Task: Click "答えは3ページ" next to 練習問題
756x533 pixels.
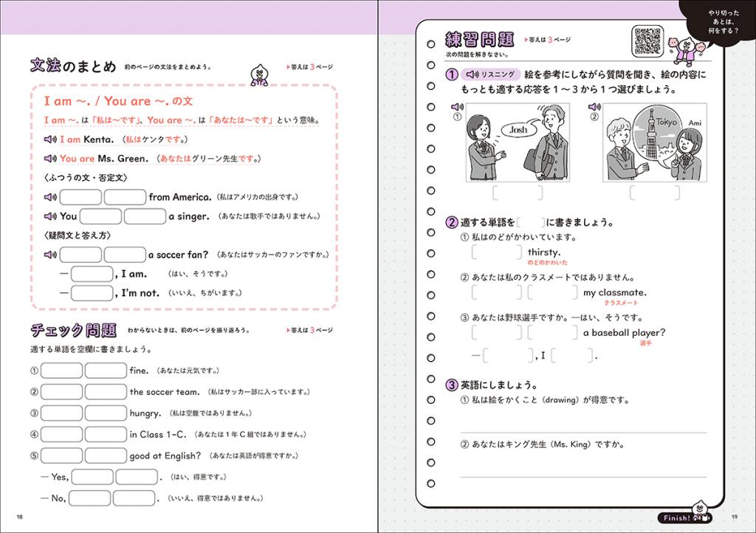Action: tap(548, 40)
